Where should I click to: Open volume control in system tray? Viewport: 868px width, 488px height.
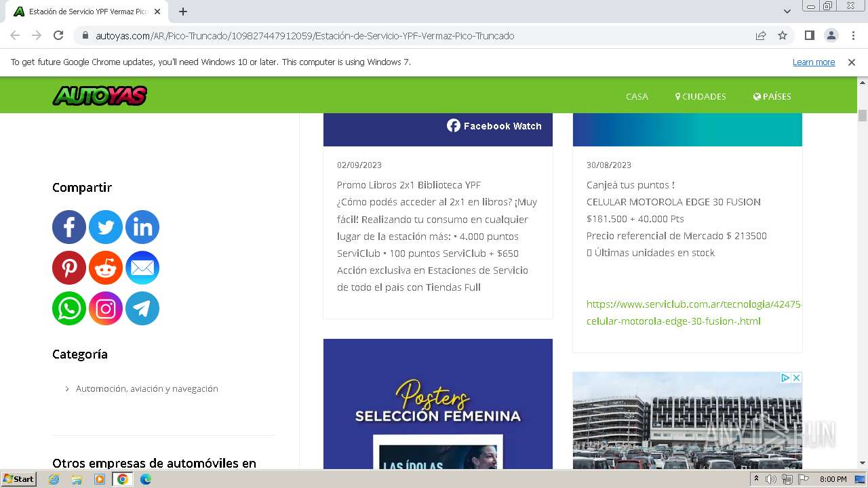[771, 479]
